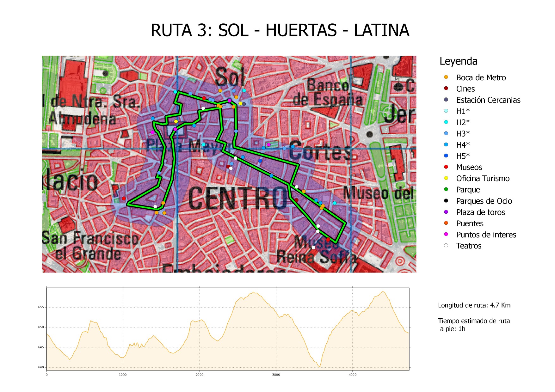The width and height of the screenshot is (555, 392).
Task: Select the Estación Cercanias legend marker
Action: coord(446,100)
